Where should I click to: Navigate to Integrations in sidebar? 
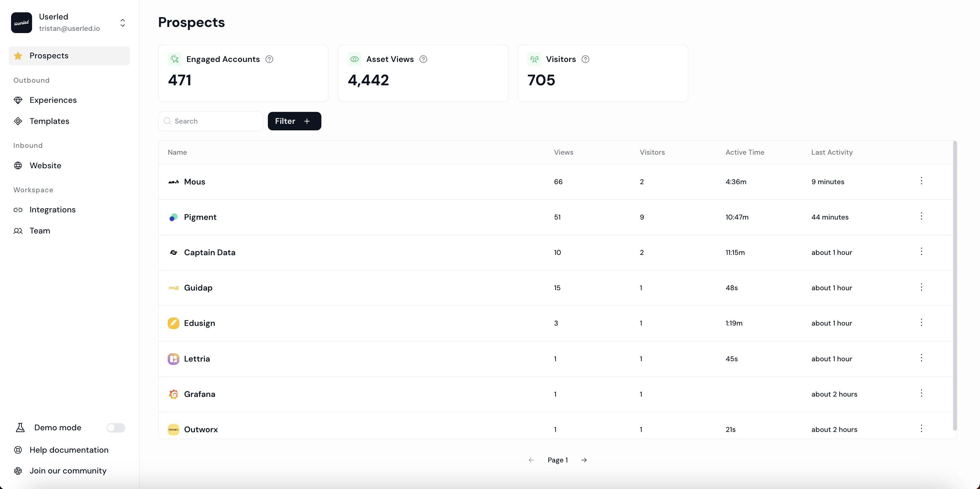pyautogui.click(x=53, y=210)
